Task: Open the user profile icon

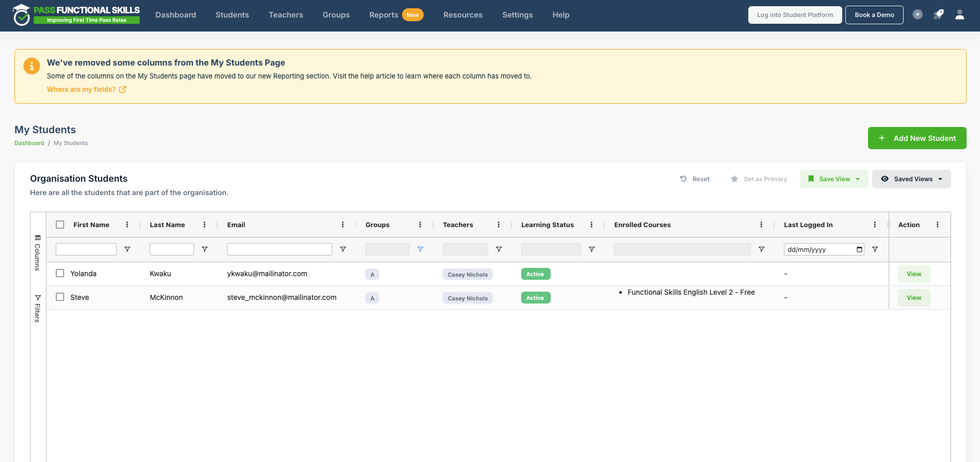Action: pos(959,14)
